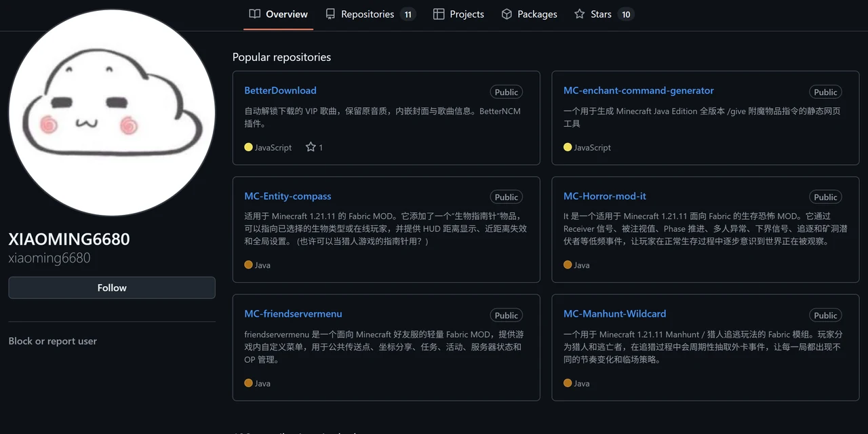Click the star count 1 on BetterDownload

point(321,148)
